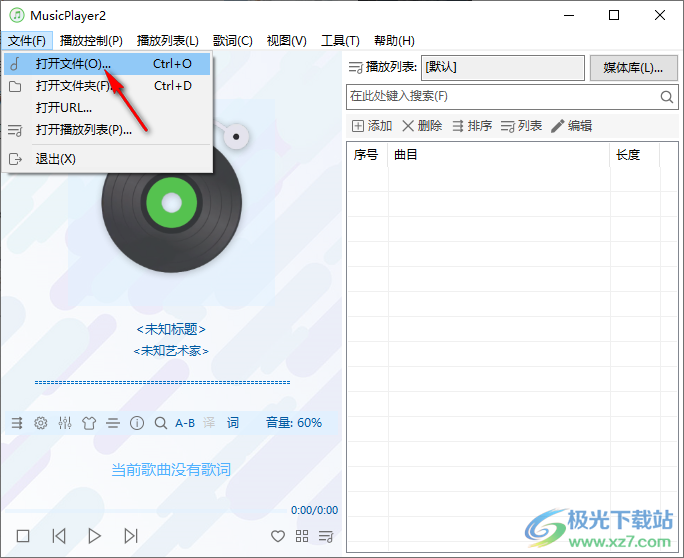Screen dimensions: 684x558
Task: Click the magnifier icon in the search box
Action: [667, 97]
